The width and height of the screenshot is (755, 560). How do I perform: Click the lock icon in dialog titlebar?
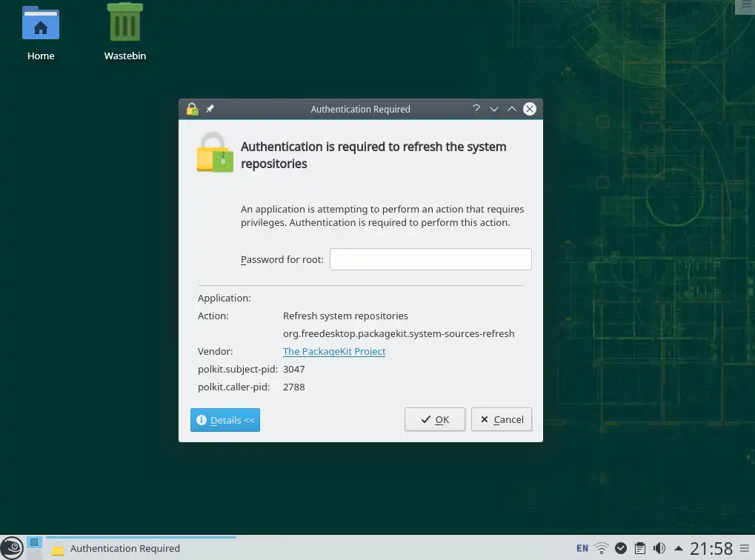point(192,109)
